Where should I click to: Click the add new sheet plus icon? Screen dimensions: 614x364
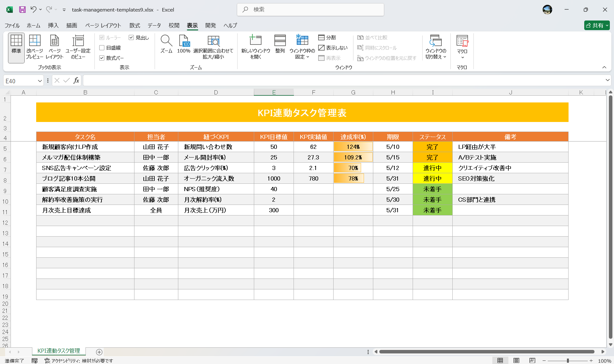99,352
